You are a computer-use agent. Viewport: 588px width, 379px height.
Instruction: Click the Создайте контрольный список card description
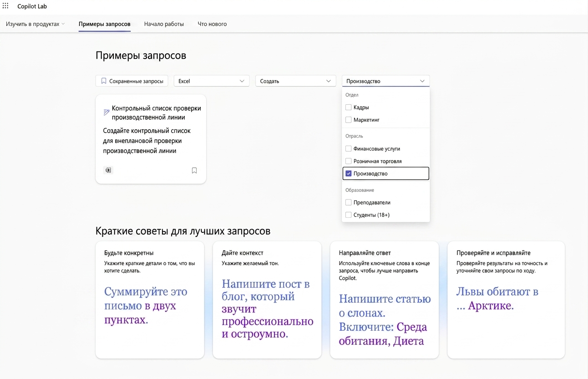tap(147, 141)
